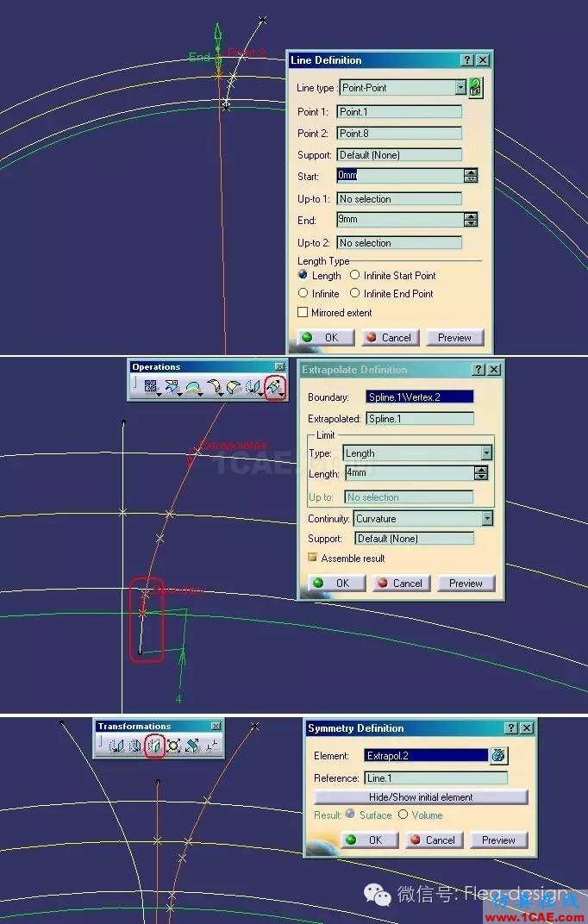Viewport: 588px width, 924px height.
Task: Click the Boundary field showing Spline.1\Vertex.2
Action: click(x=420, y=396)
